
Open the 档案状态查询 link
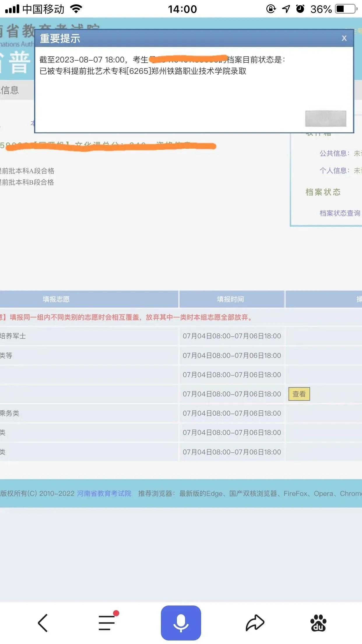click(340, 213)
